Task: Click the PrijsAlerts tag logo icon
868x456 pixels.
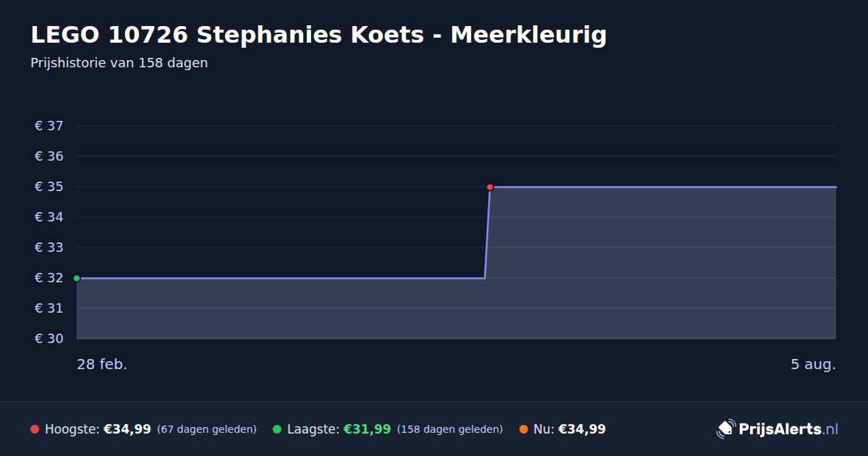Action: (726, 428)
